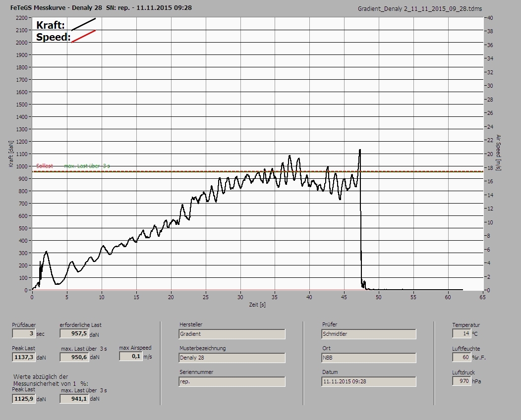The height and width of the screenshot is (420, 521).
Task: Click the 'm/s' unit beside max Airspeed
Action: (148, 357)
